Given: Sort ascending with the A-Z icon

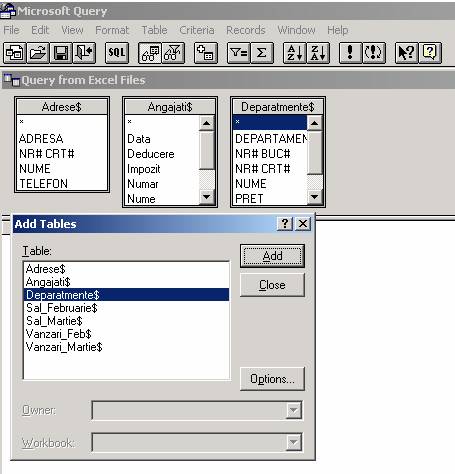Looking at the screenshot, I should pyautogui.click(x=295, y=53).
